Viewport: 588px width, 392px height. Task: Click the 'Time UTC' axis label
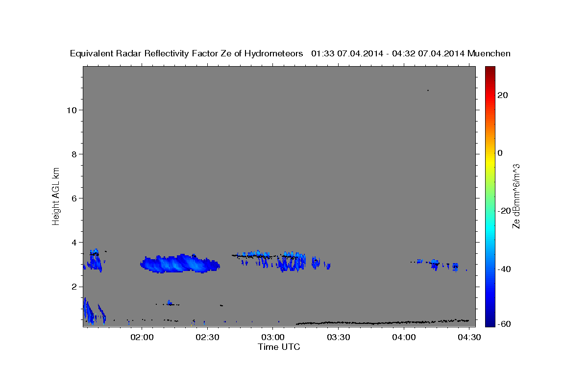point(279,347)
